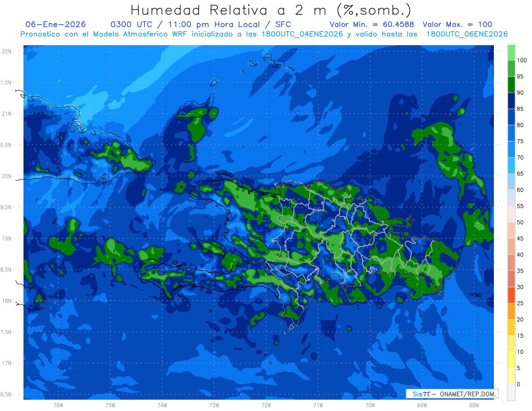Click the latitude label '22N'
Viewport: 532px width, 411px height.
click(x=6, y=51)
